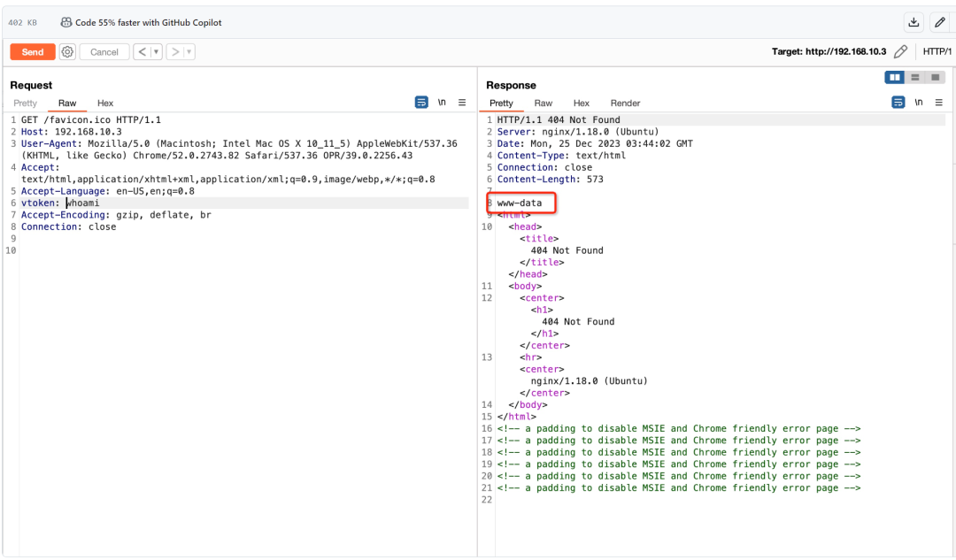The width and height of the screenshot is (956, 560).
Task: Open request settings gear icon
Action: [67, 52]
